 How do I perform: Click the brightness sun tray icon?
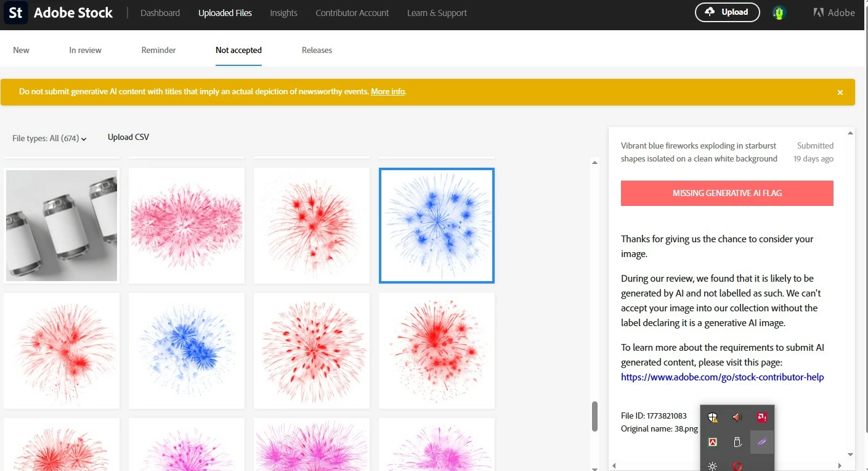[713, 465]
